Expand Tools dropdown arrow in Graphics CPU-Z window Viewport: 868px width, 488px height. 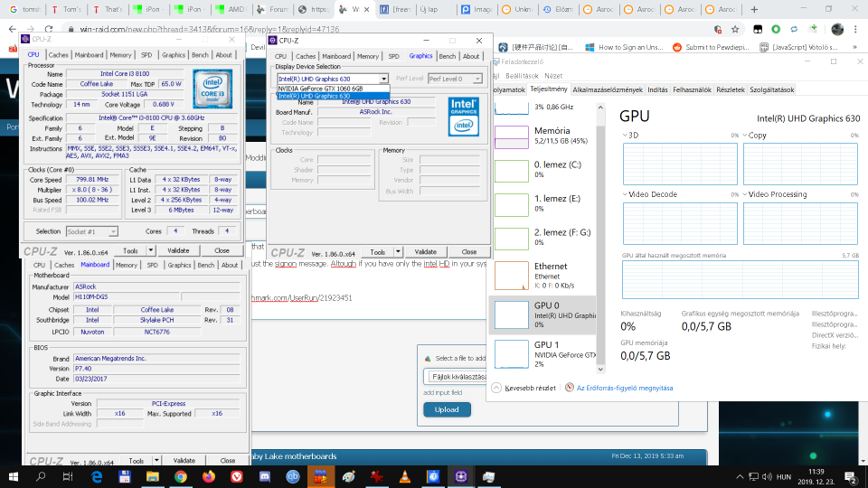pos(398,252)
